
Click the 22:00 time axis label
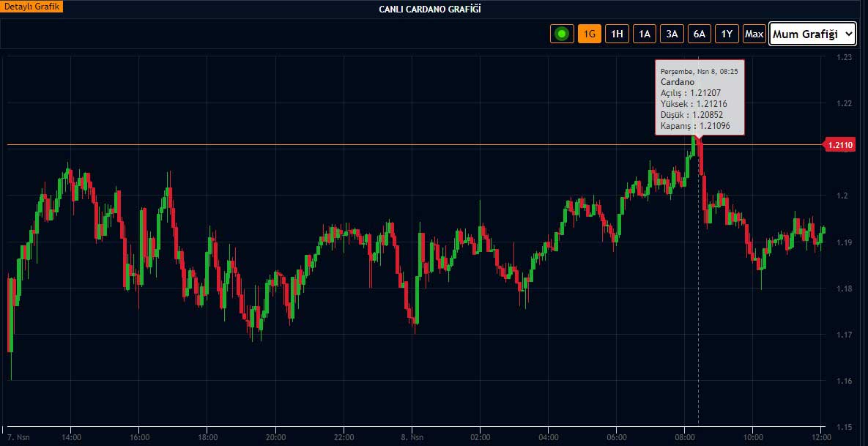[x=344, y=437]
